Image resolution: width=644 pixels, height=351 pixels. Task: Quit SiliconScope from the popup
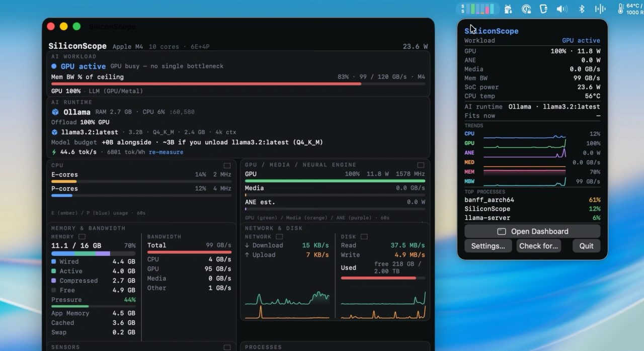click(x=586, y=246)
